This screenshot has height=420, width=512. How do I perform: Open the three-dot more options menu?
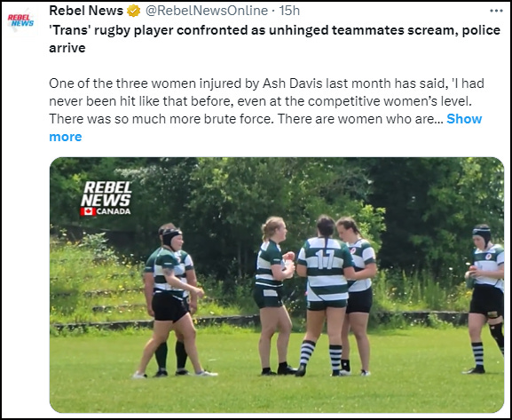click(496, 11)
